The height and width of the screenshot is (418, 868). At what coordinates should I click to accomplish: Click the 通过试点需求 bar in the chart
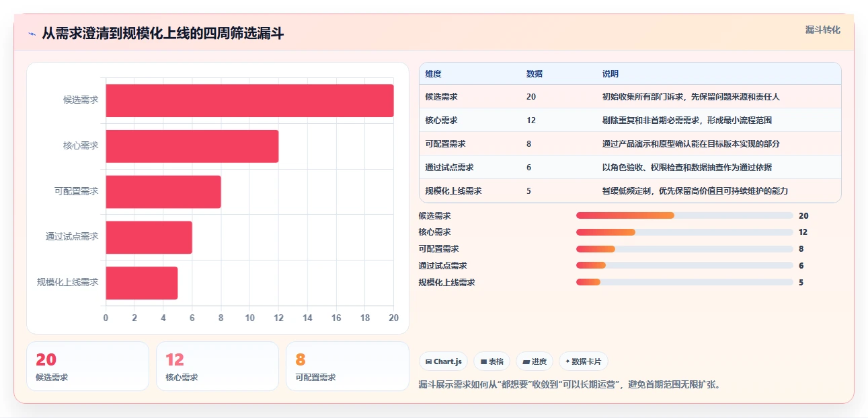[x=149, y=238]
